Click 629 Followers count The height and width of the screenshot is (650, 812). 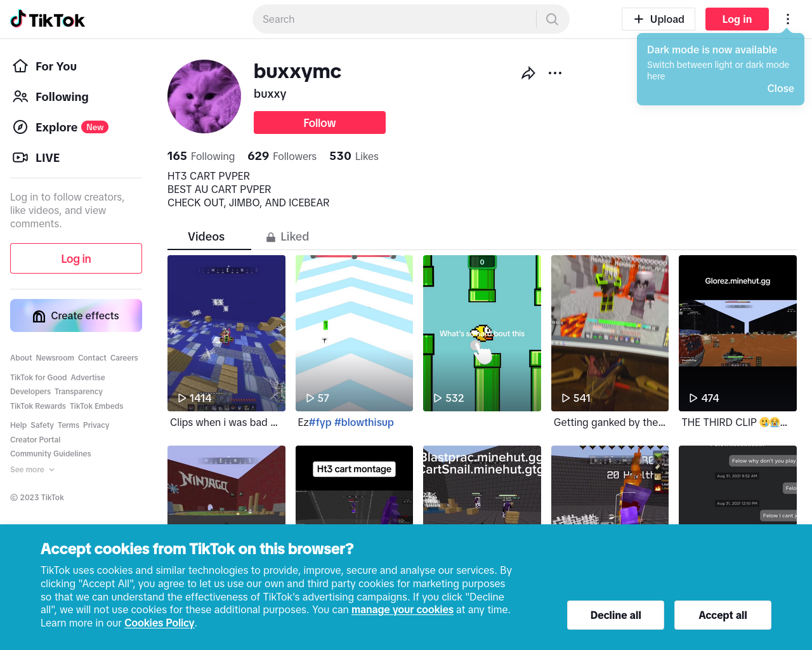tap(282, 156)
